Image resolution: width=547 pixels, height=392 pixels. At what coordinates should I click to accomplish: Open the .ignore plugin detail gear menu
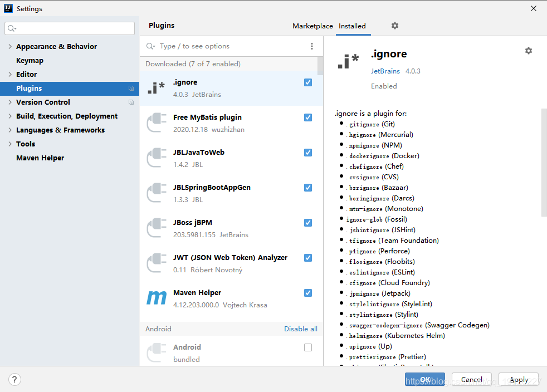[529, 51]
